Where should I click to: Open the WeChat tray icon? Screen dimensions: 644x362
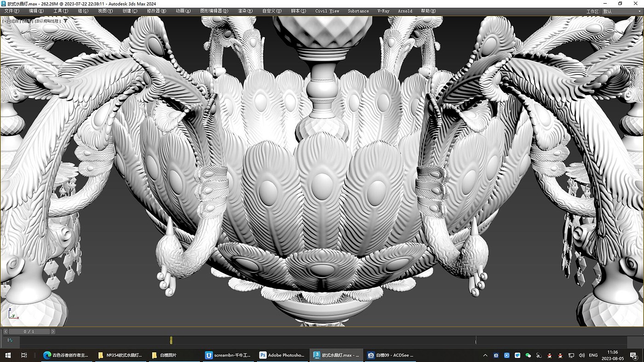click(x=528, y=355)
